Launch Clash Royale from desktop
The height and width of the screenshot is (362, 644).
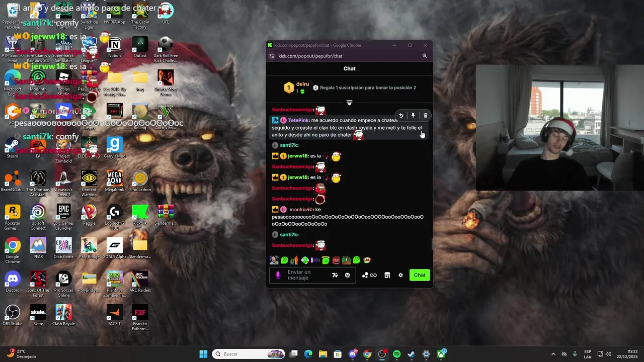click(x=63, y=315)
